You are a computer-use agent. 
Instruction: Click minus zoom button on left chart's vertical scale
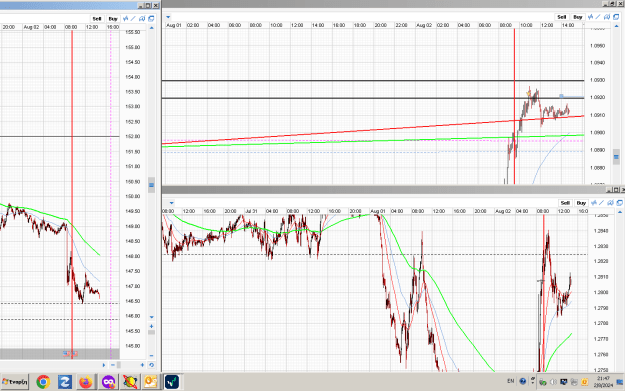[x=151, y=356]
